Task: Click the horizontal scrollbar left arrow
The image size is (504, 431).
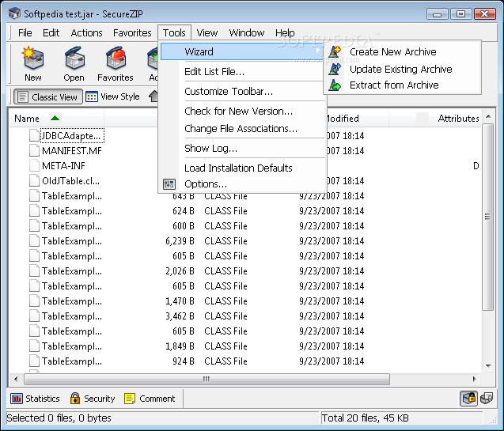Action: click(x=16, y=379)
